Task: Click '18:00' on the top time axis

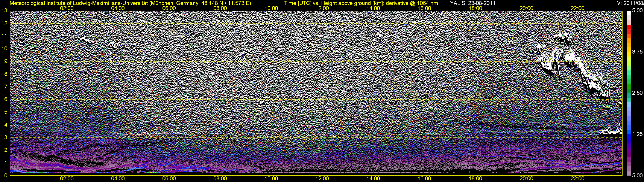Action: pos(475,8)
